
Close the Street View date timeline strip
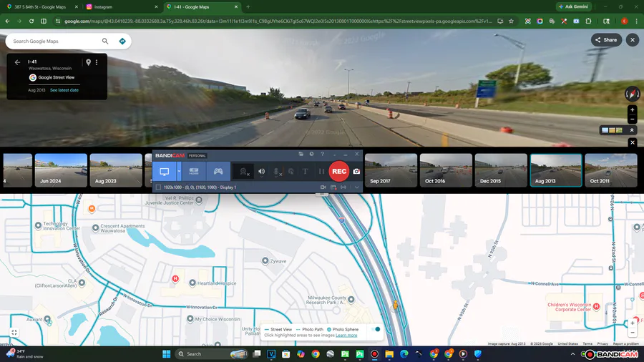tap(633, 142)
